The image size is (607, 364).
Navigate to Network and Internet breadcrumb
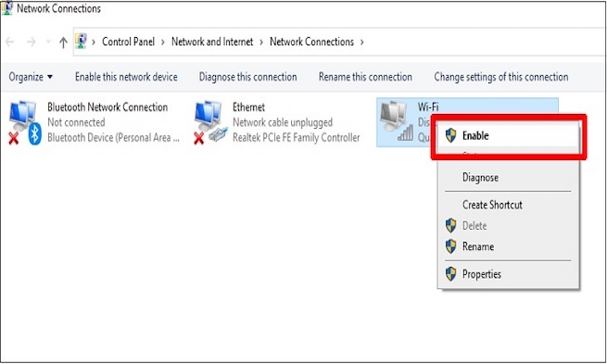[212, 42]
